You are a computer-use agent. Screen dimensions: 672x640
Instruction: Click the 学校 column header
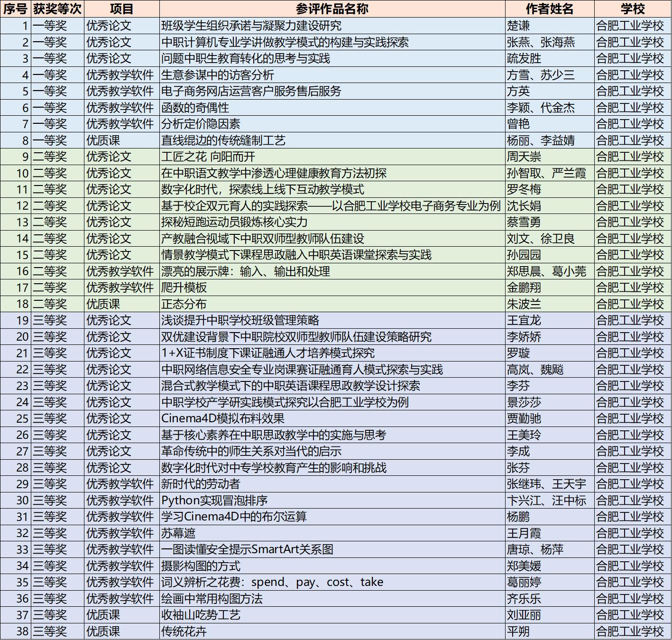[x=633, y=9]
